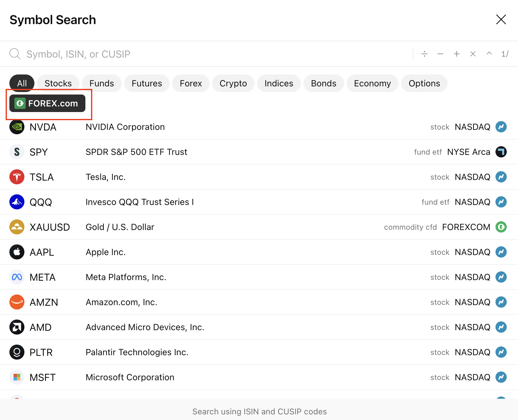This screenshot has width=518, height=420.
Task: Select Advanced Micro Devices, Inc.
Action: (145, 327)
